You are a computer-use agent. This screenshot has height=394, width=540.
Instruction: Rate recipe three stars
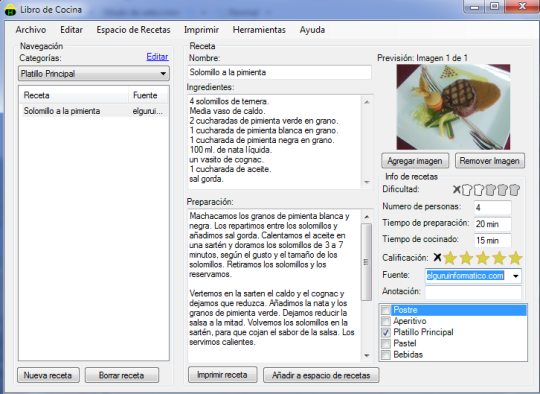click(483, 258)
